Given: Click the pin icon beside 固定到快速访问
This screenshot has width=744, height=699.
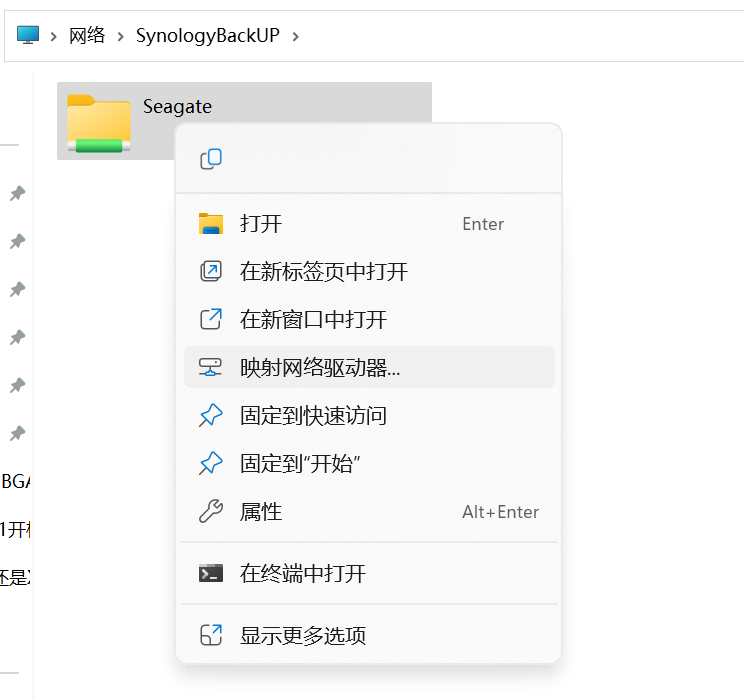Looking at the screenshot, I should (x=211, y=416).
